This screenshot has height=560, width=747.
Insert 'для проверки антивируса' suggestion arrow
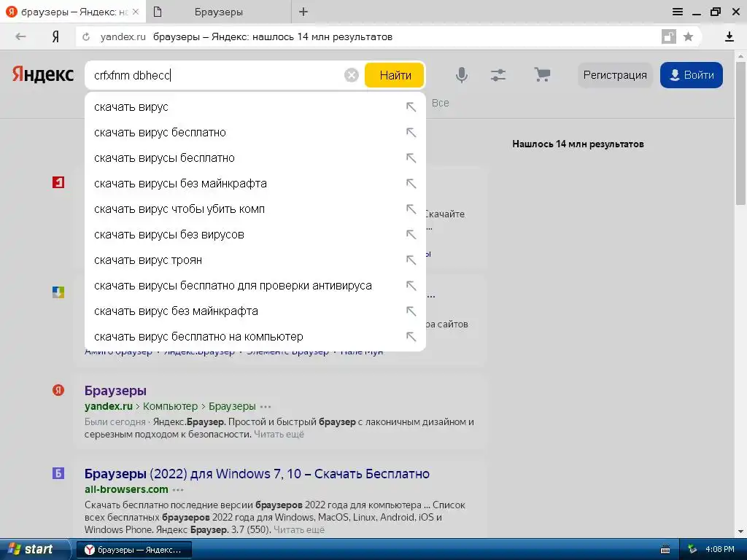[411, 286]
